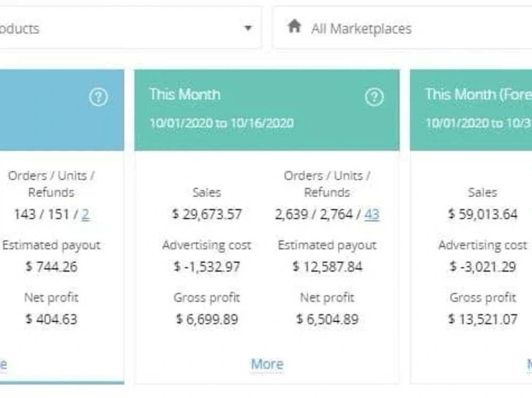Click advertising cost $ -1,532.97

coord(206,267)
